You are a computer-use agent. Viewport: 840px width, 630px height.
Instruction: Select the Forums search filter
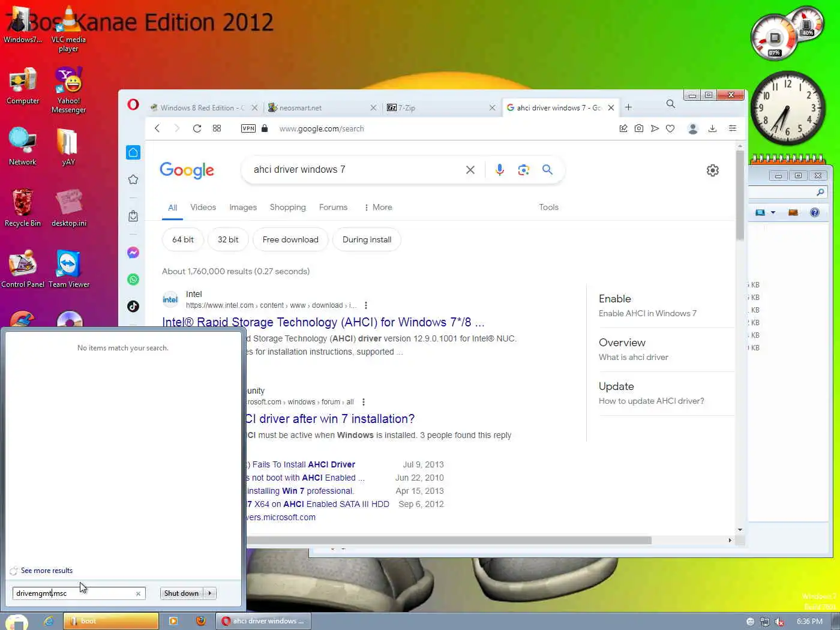(x=333, y=207)
